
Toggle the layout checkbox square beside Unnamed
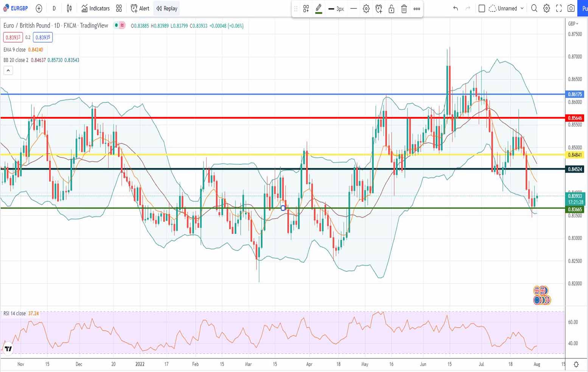point(482,8)
